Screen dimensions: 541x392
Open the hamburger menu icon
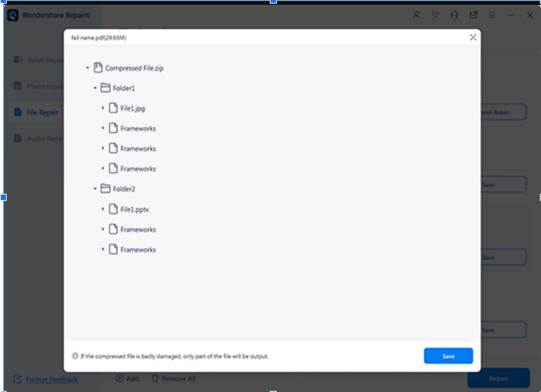(492, 15)
